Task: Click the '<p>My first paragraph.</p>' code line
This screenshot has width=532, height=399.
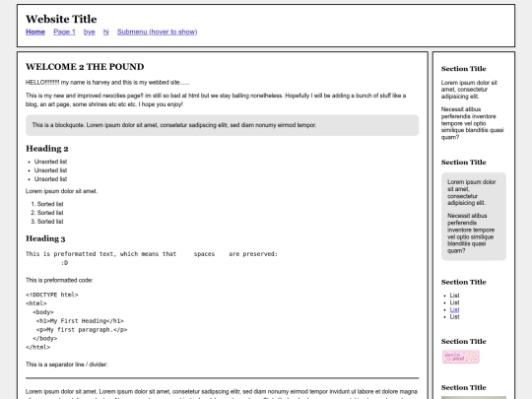Action: tap(82, 330)
